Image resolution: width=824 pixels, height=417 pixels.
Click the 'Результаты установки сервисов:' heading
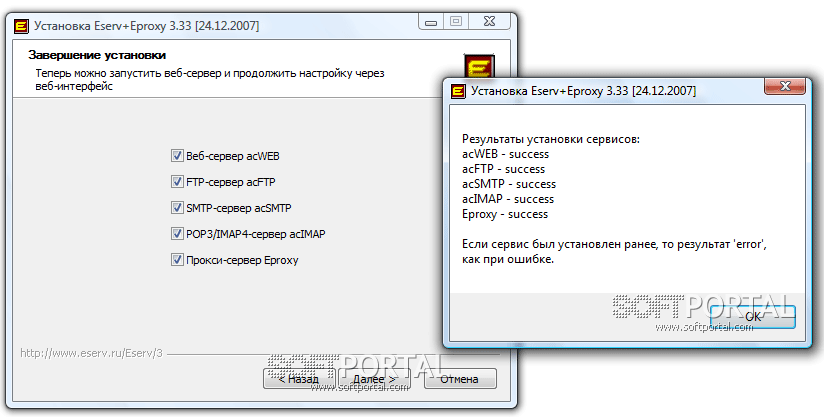(x=551, y=140)
